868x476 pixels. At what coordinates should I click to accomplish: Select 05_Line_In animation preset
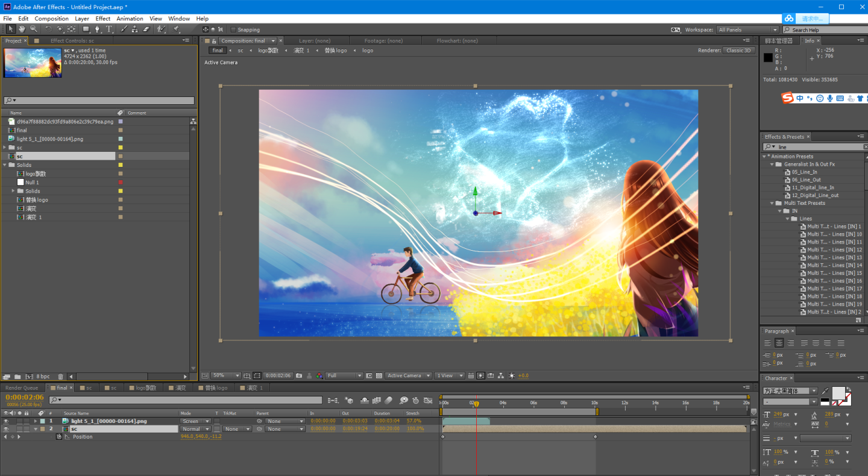pyautogui.click(x=805, y=172)
